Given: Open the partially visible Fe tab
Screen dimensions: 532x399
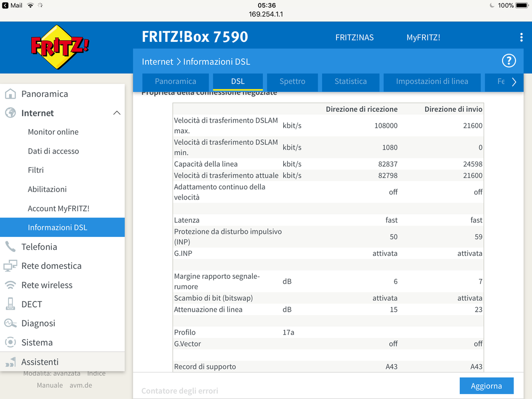Looking at the screenshot, I should [x=501, y=82].
